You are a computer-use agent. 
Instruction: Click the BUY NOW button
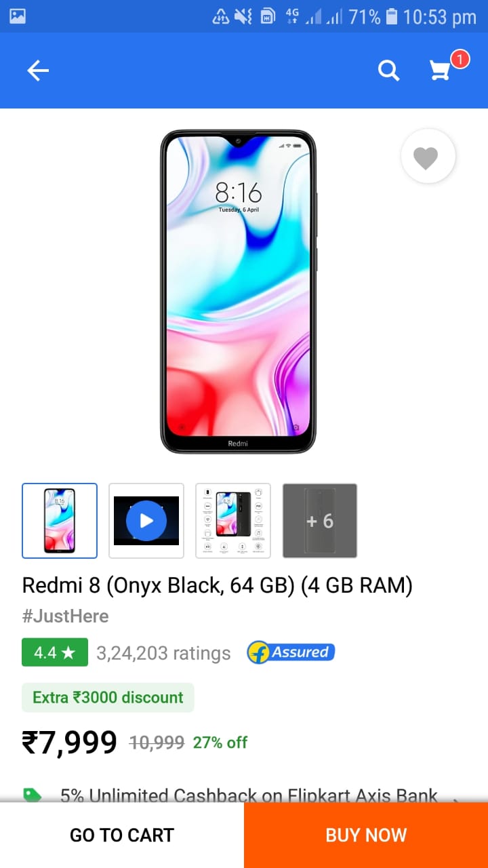[366, 835]
